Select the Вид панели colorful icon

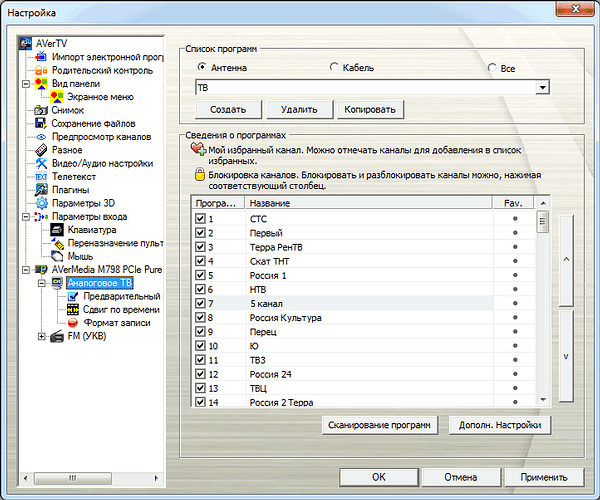[41, 84]
